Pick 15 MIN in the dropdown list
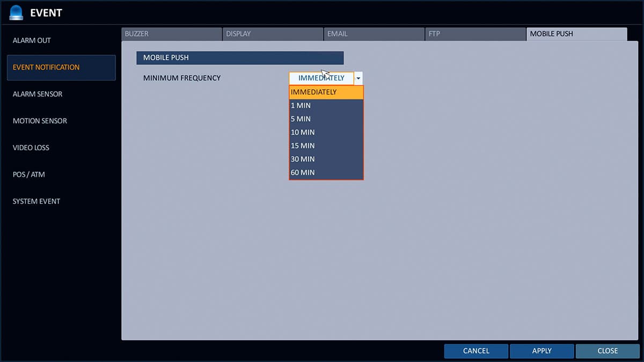The width and height of the screenshot is (644, 362). 326,146
